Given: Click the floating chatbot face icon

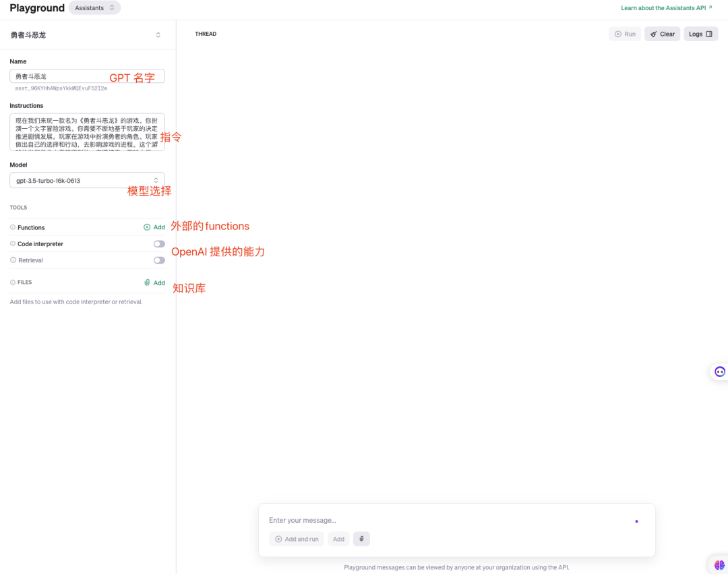Looking at the screenshot, I should (720, 372).
